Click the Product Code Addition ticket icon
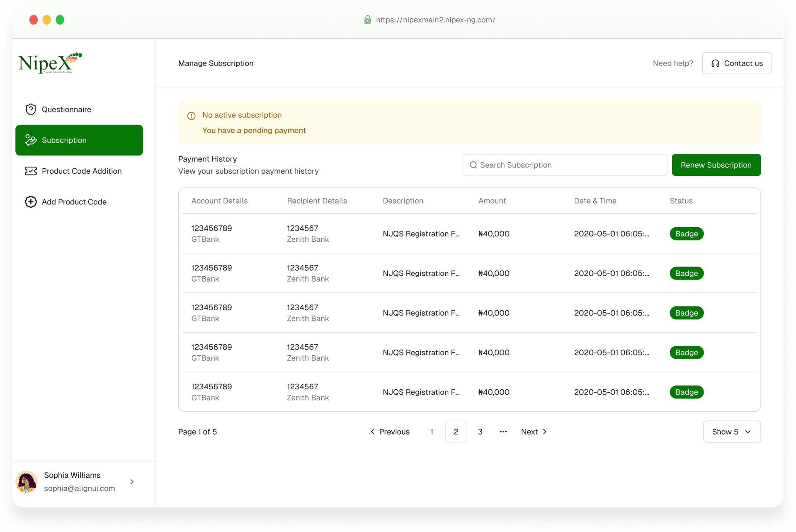 click(x=31, y=171)
